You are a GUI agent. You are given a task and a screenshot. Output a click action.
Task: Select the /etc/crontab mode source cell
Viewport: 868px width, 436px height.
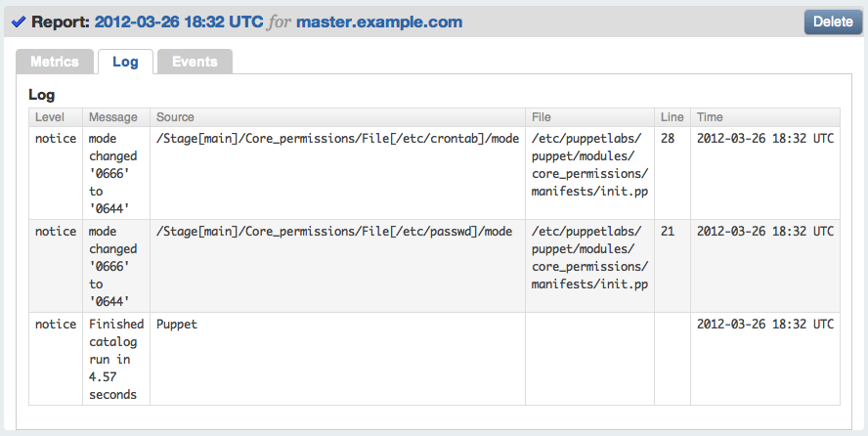(337, 139)
